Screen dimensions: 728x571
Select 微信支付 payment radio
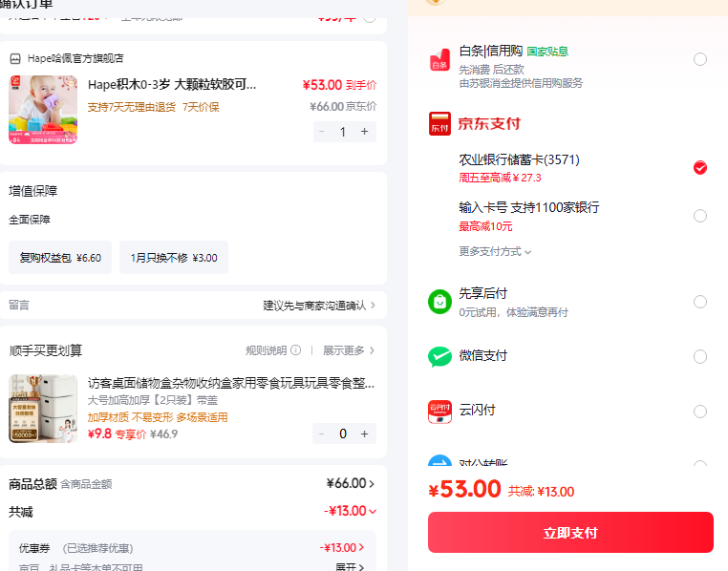point(700,357)
